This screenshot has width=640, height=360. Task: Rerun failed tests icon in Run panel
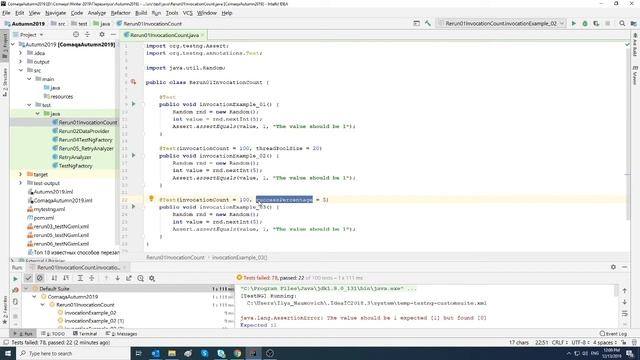point(16,290)
